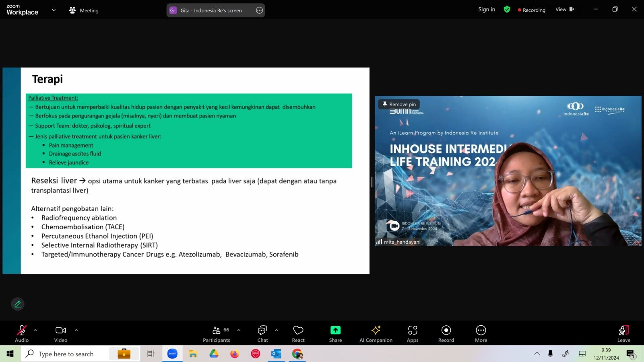Leave the meeting
Screen dimensions: 644x362
coord(624,333)
